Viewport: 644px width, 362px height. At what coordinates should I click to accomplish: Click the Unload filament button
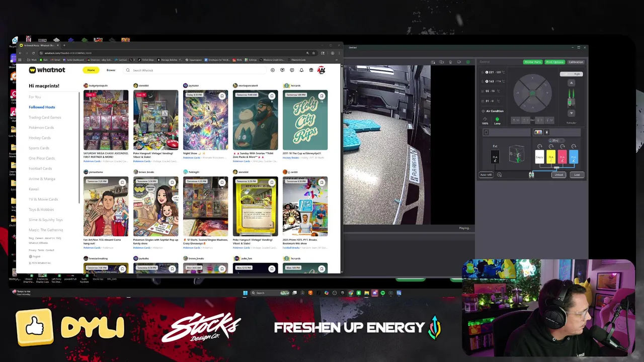point(559,175)
